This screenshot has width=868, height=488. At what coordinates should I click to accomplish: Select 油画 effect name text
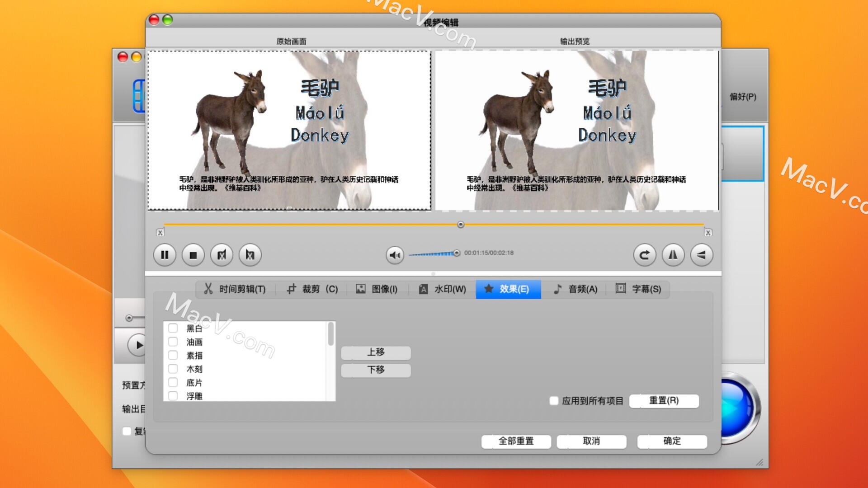coord(194,342)
